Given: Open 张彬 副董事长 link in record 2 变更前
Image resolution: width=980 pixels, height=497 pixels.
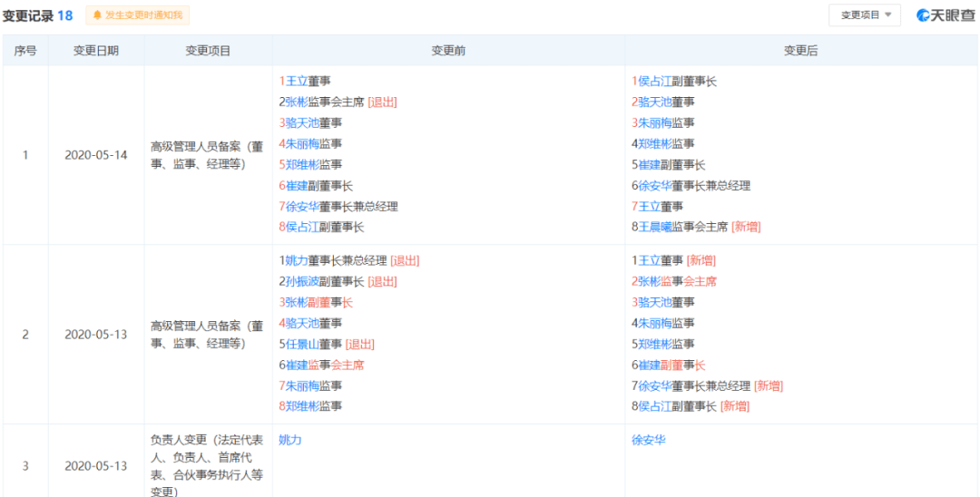Looking at the screenshot, I should click(x=296, y=302).
